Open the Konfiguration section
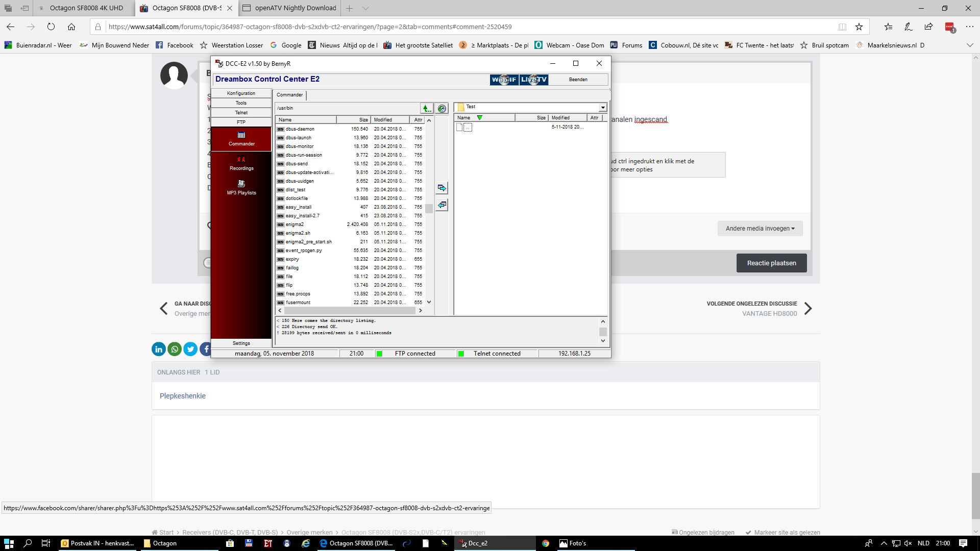The image size is (980, 551). tap(241, 93)
